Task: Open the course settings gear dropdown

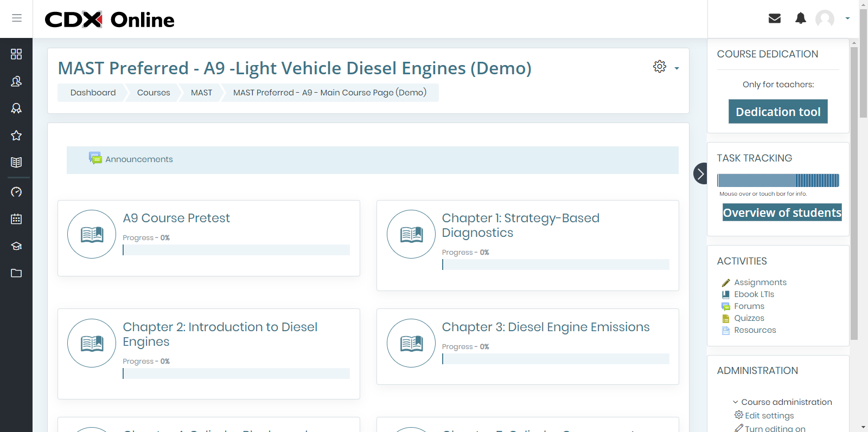Action: tap(666, 67)
